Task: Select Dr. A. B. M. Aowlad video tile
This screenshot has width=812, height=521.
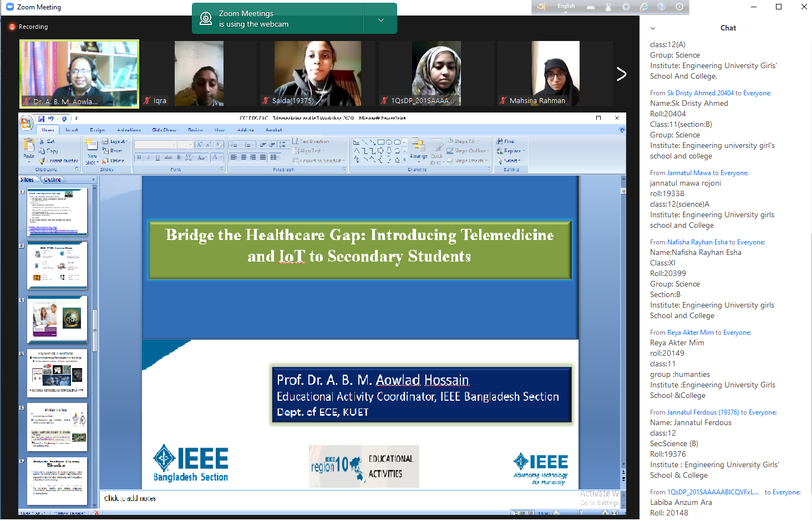Action: (79, 73)
